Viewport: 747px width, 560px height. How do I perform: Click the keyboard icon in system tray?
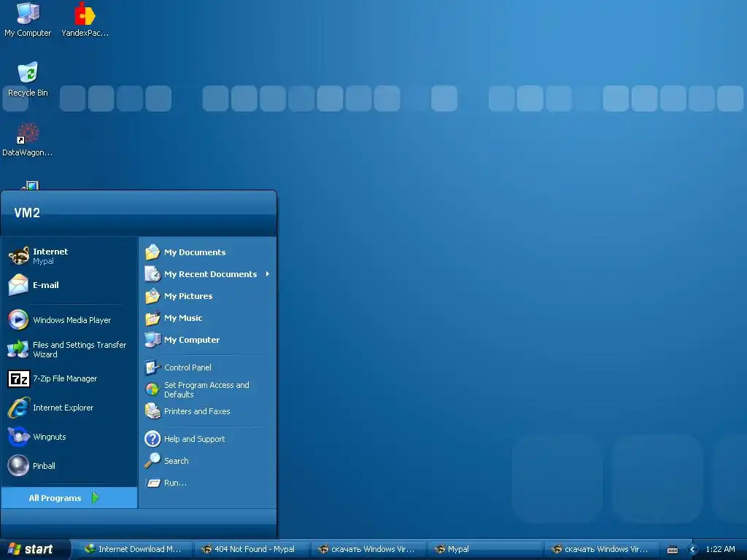point(672,550)
